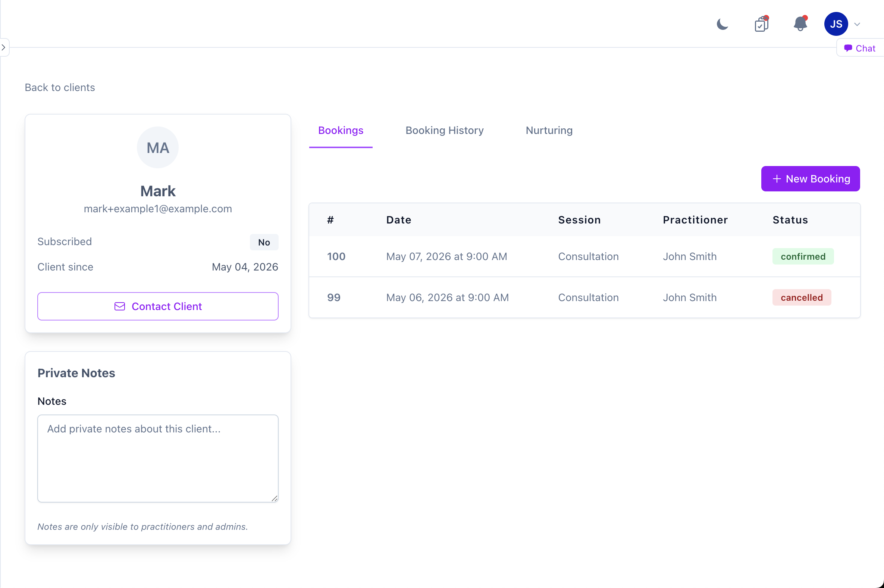Click the confirmed status badge
The height and width of the screenshot is (588, 884).
tap(803, 256)
